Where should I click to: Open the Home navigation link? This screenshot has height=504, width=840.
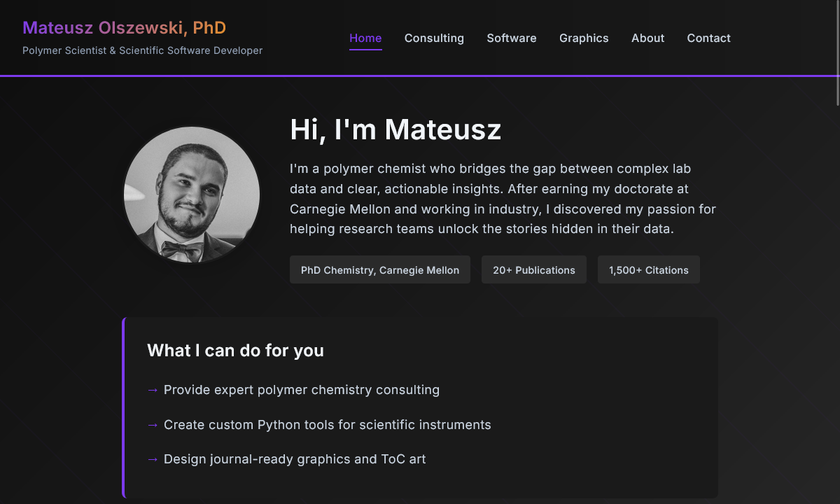point(365,38)
